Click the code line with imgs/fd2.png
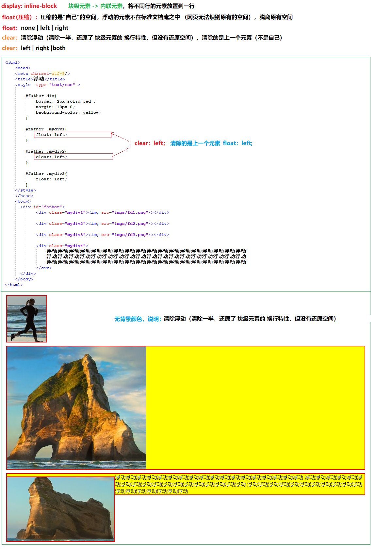Screen dimensions: 392x549 coord(102,224)
